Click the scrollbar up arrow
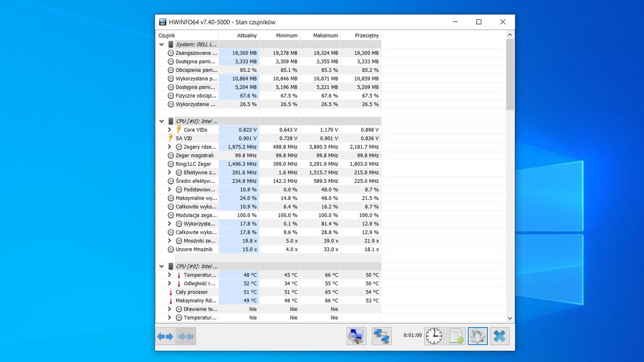 point(510,35)
